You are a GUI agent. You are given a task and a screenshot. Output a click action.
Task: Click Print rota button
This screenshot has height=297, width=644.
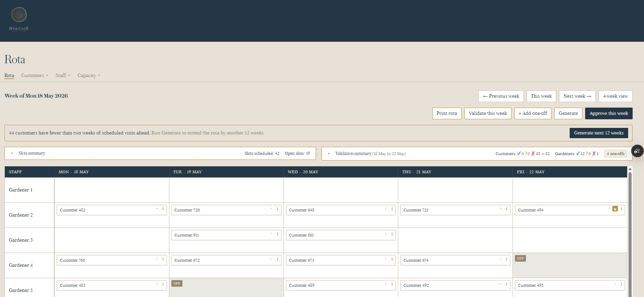click(447, 113)
